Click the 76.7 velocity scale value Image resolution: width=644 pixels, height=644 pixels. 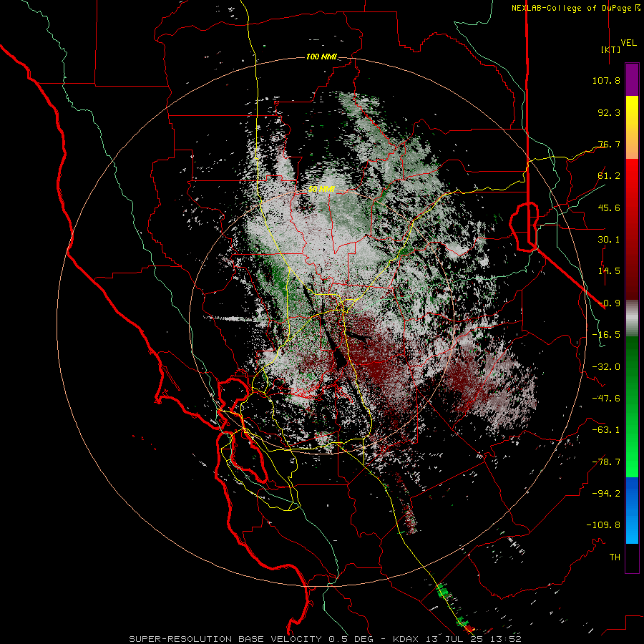coord(609,144)
